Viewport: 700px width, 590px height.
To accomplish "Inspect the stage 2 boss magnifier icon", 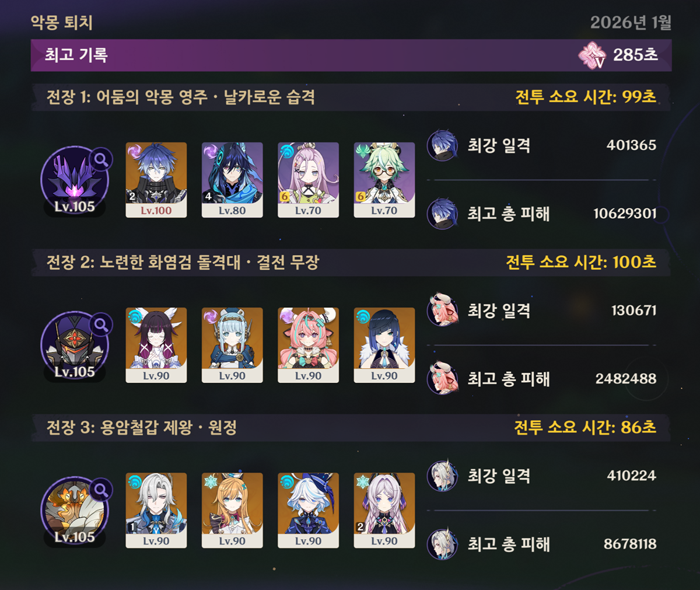I will tap(101, 324).
